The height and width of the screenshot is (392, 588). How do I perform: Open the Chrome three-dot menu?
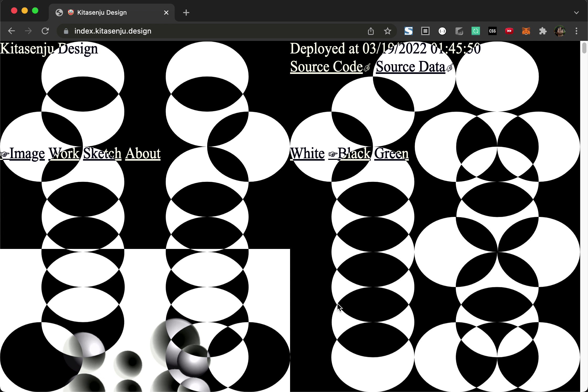pos(576,31)
